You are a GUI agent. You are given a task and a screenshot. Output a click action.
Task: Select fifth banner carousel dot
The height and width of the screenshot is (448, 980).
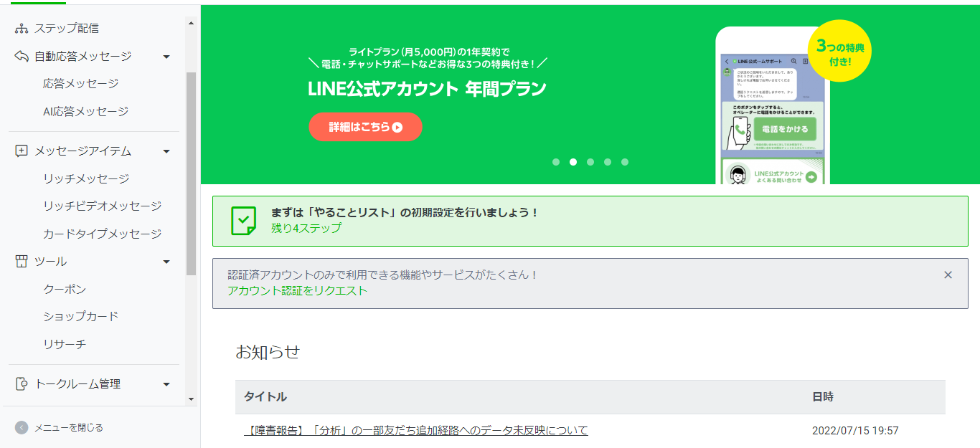pos(625,162)
